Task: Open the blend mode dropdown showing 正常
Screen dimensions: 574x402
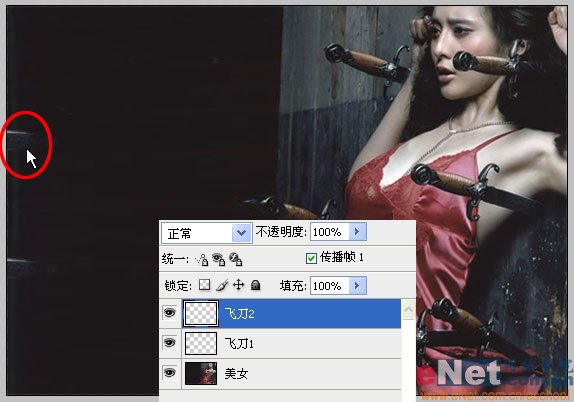Action: point(206,233)
